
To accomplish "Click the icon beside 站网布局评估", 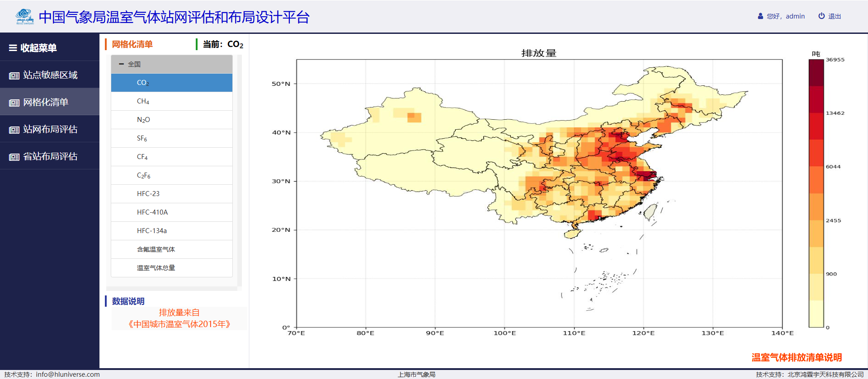I will pyautogui.click(x=14, y=130).
